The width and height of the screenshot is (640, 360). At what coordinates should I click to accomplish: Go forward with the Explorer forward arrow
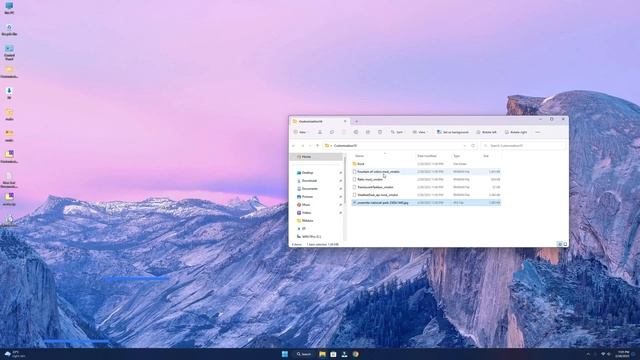(x=302, y=146)
